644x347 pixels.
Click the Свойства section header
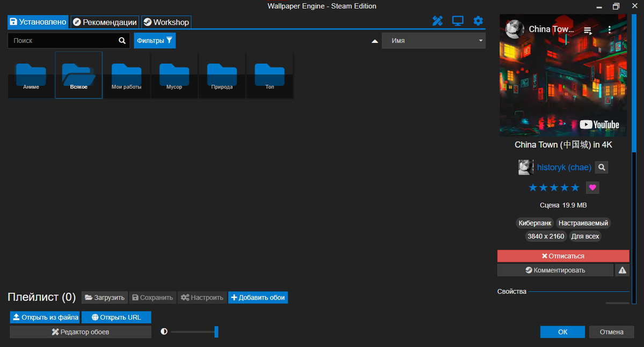511,291
